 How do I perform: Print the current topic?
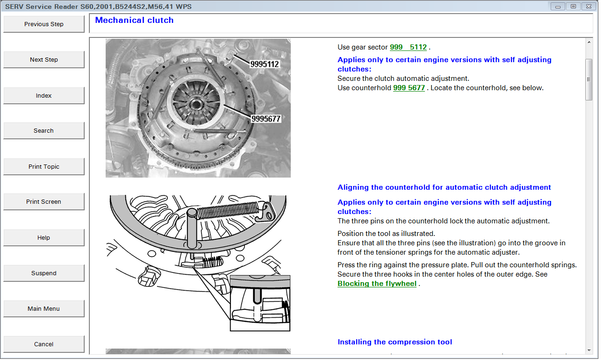click(44, 166)
